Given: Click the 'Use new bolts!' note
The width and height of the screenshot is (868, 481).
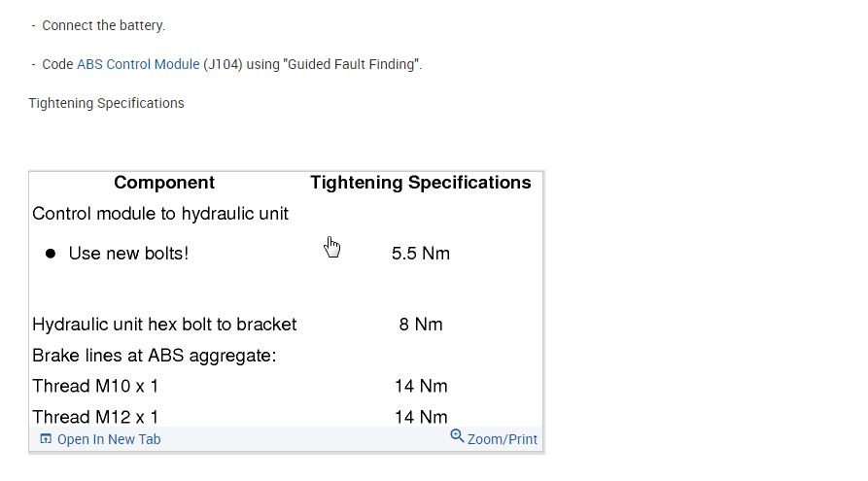Looking at the screenshot, I should pos(128,254).
